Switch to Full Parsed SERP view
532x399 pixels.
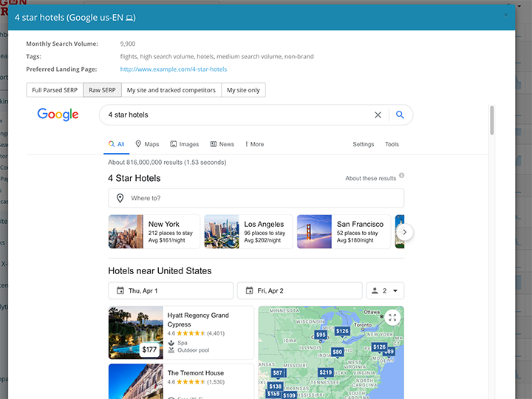point(55,90)
